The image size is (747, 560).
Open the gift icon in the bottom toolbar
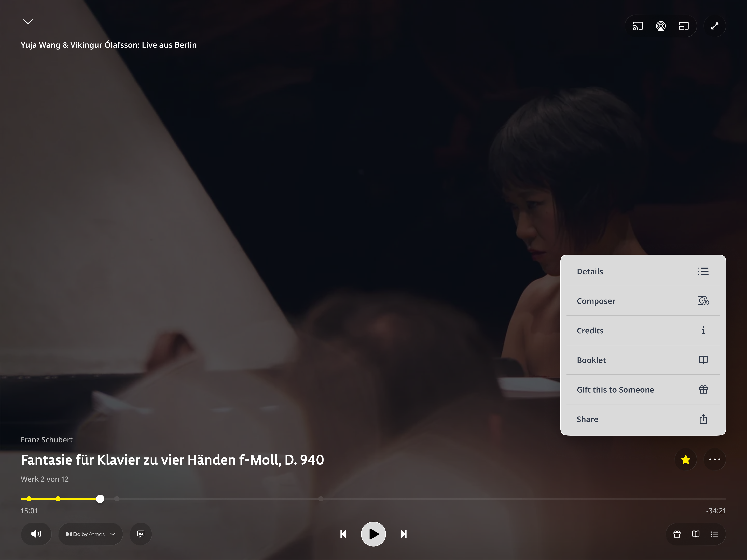pyautogui.click(x=677, y=534)
